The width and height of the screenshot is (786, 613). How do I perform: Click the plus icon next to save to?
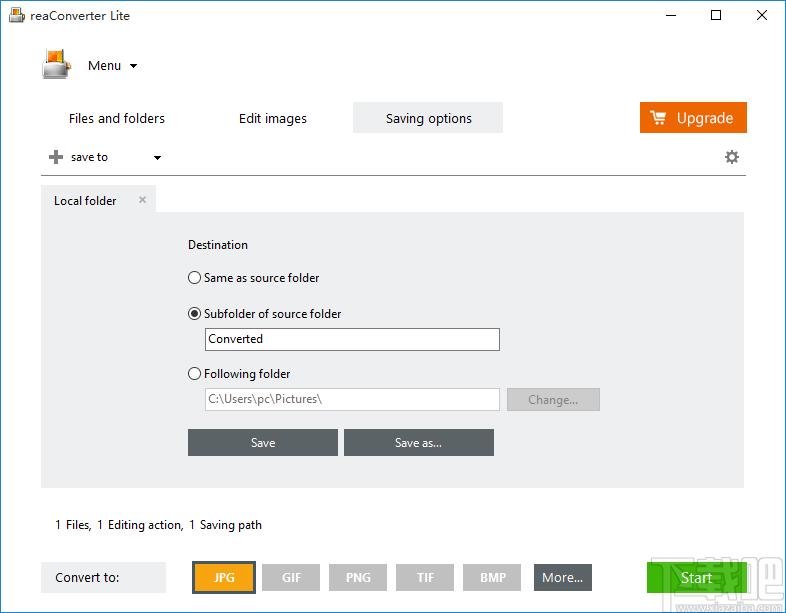[x=56, y=157]
